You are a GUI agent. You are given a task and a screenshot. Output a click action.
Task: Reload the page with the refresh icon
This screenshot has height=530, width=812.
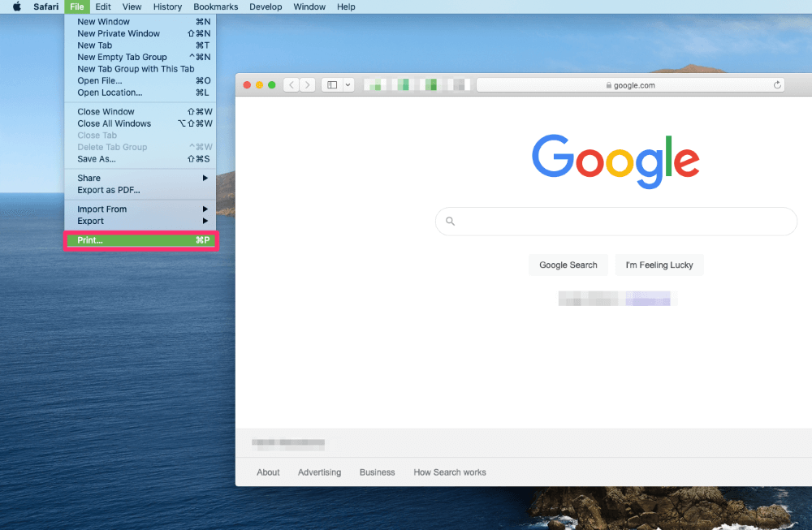777,85
